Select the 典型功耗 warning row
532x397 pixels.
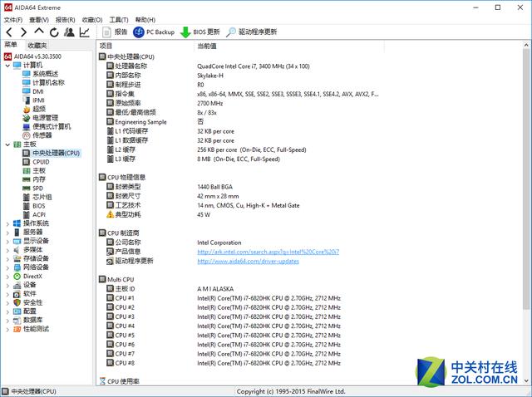[x=159, y=214]
